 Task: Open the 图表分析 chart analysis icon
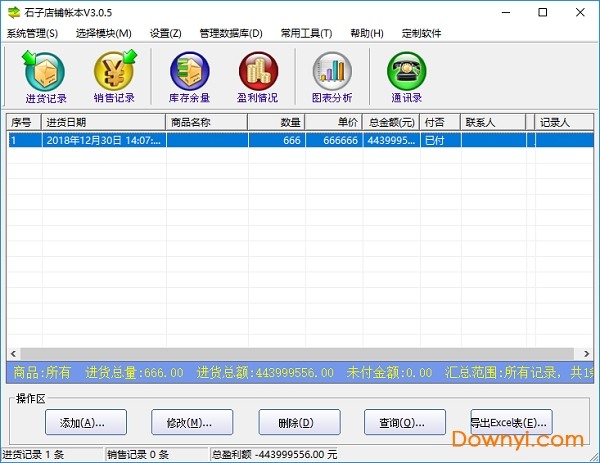[x=332, y=77]
